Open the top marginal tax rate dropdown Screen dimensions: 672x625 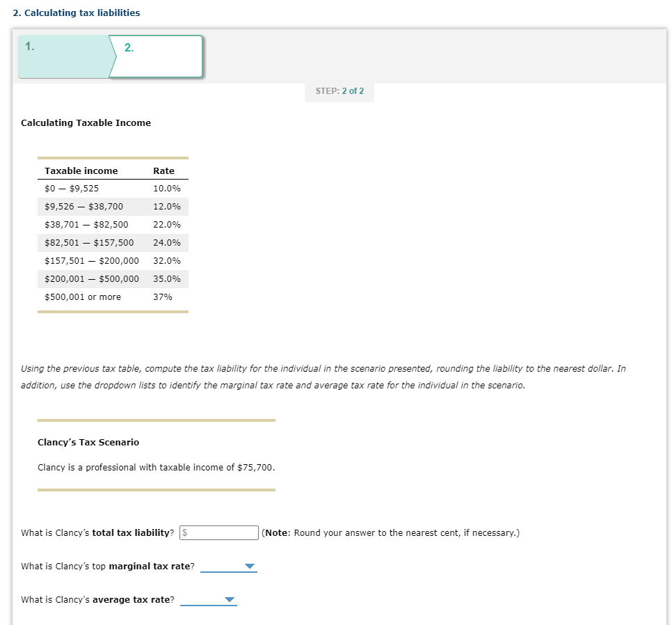click(x=228, y=567)
